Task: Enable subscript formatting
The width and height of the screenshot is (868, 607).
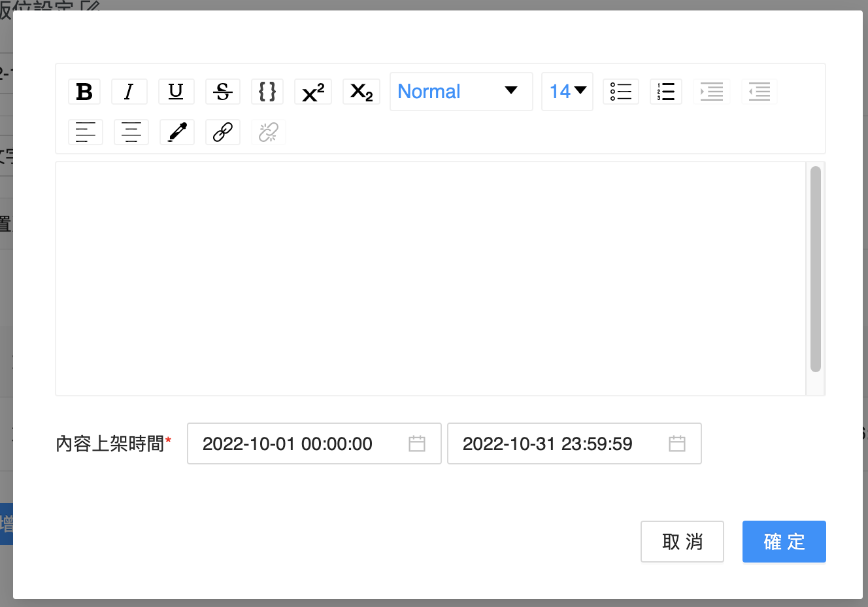Action: tap(361, 92)
